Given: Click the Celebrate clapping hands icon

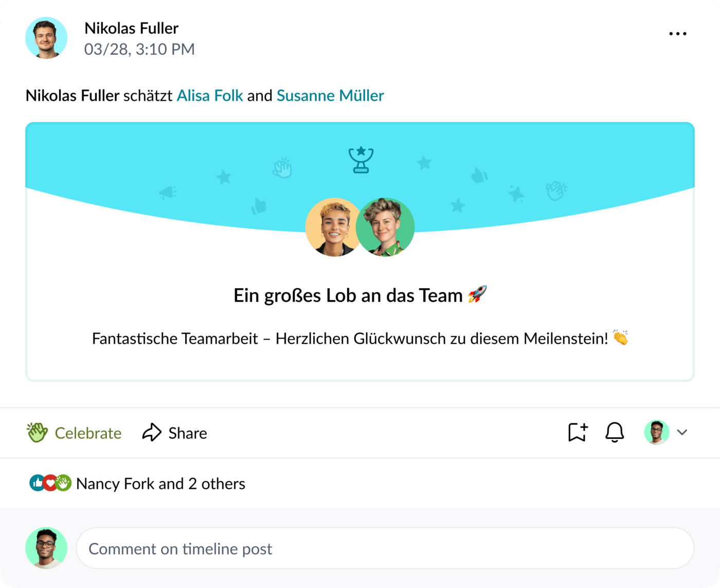Looking at the screenshot, I should 37,433.
